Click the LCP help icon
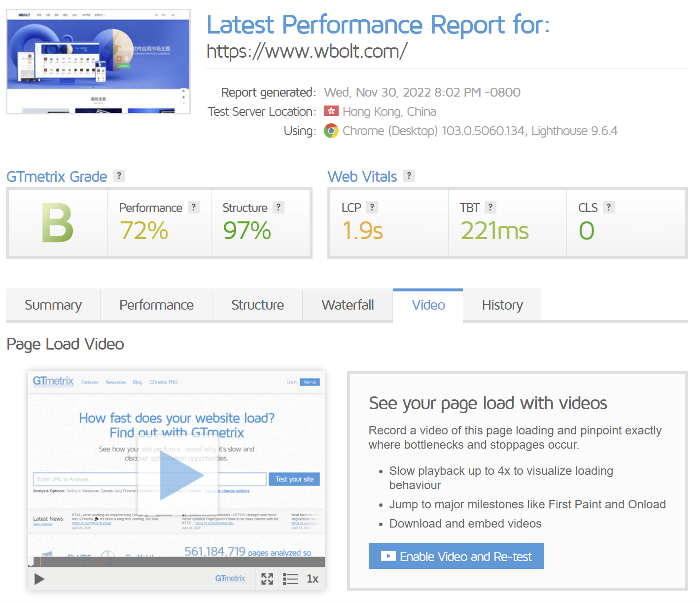Viewport: 700px width, 603px height. coord(372,208)
